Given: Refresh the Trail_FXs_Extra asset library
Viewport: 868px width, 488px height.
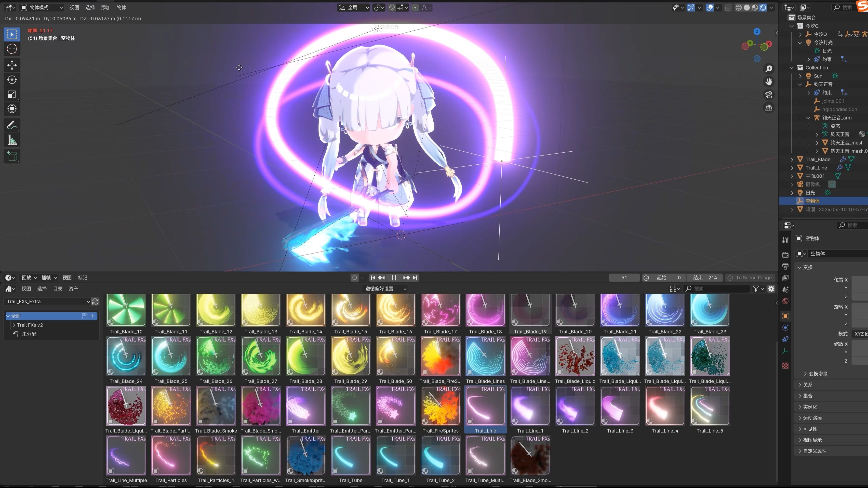Looking at the screenshot, I should [96, 302].
